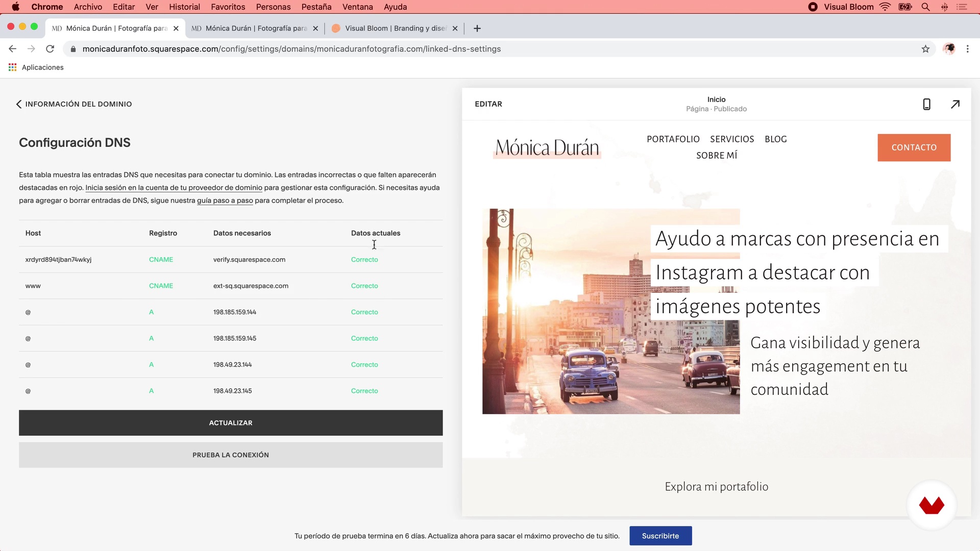Click PORTAFOLIO in the site navigation
Image resolution: width=980 pixels, height=551 pixels.
(x=673, y=139)
